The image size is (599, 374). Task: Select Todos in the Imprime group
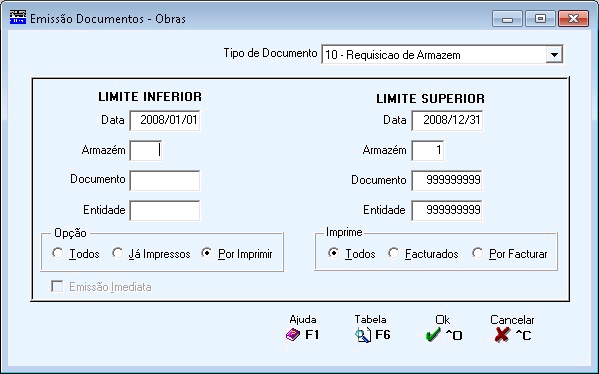[x=333, y=253]
